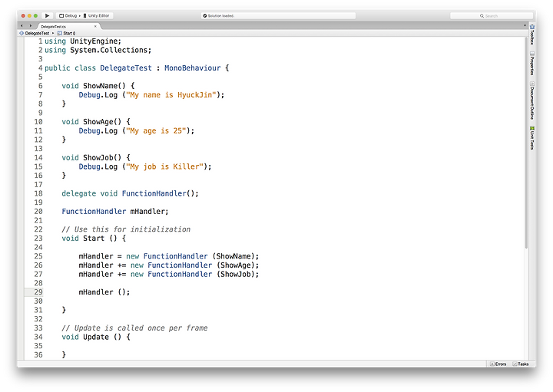Open the Errors pad
This screenshot has height=392, width=553.
coord(498,364)
